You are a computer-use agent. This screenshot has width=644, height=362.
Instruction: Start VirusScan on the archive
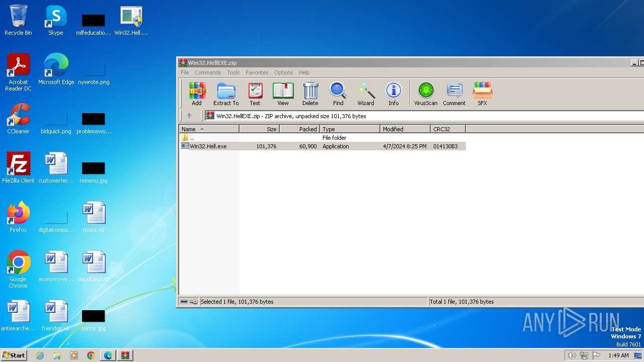[426, 94]
